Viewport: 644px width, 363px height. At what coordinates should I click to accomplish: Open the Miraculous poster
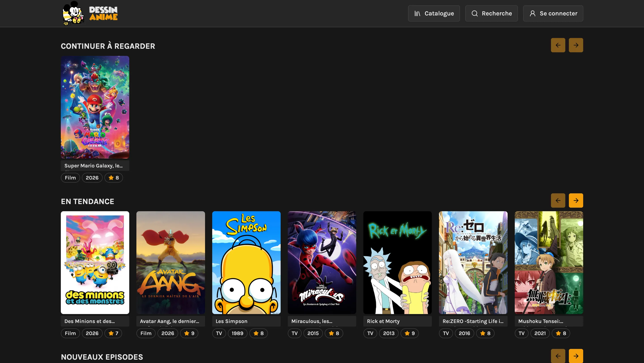pos(322,263)
